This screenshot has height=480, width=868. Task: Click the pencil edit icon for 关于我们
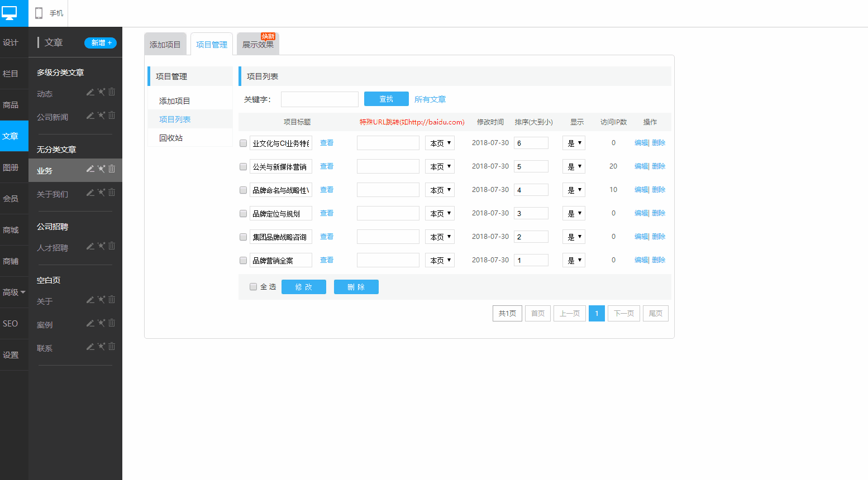pyautogui.click(x=90, y=193)
